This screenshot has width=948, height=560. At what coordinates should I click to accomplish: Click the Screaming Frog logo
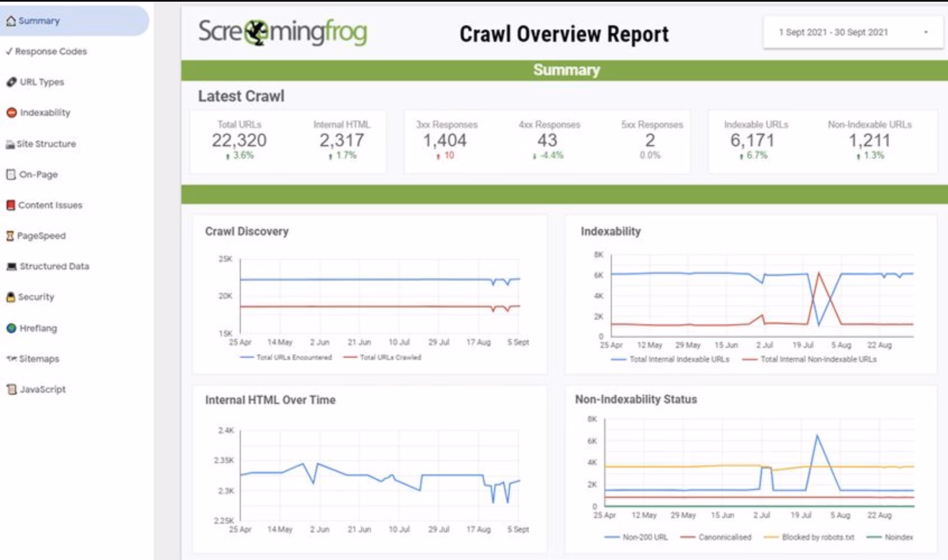pos(282,32)
